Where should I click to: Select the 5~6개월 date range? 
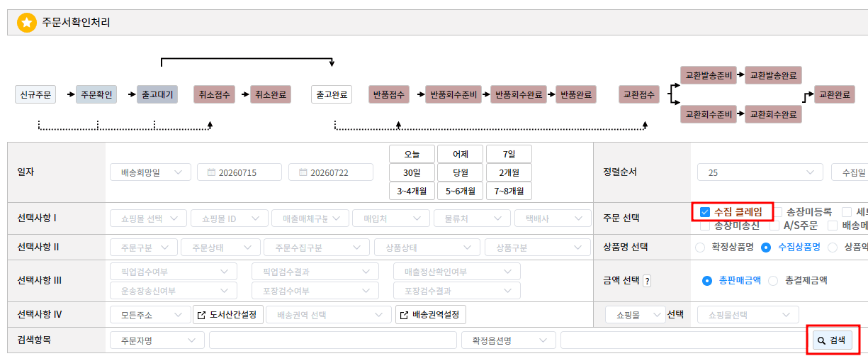460,191
